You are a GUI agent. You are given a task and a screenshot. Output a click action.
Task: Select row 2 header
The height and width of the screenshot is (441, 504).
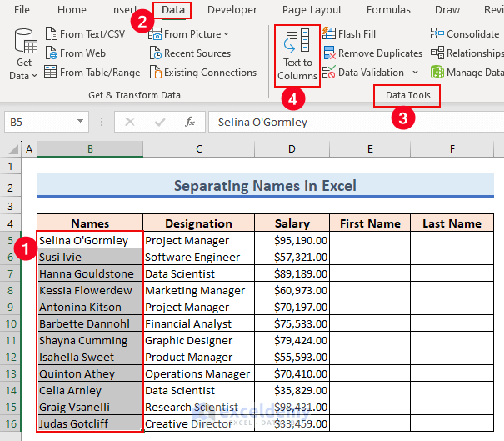point(11,188)
